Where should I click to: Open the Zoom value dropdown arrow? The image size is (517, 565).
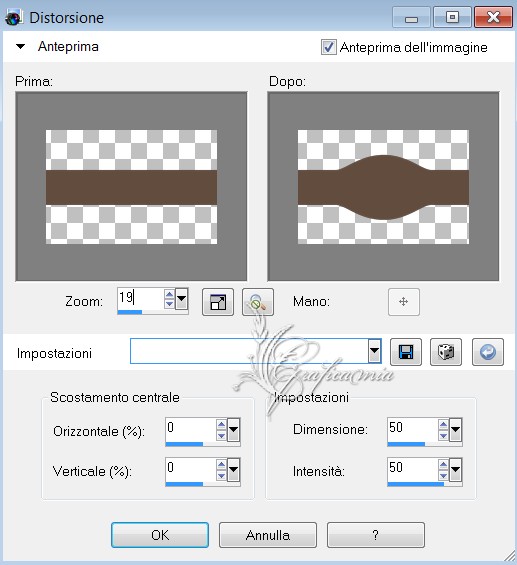point(181,298)
